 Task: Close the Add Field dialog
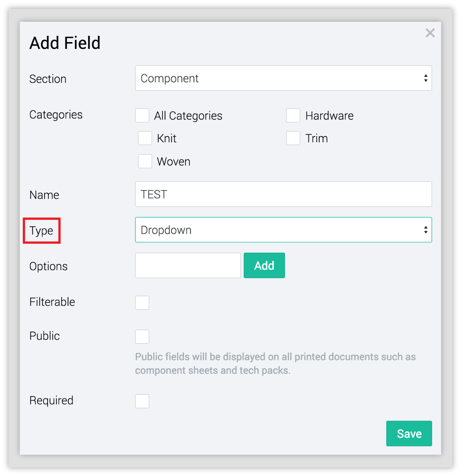[430, 33]
